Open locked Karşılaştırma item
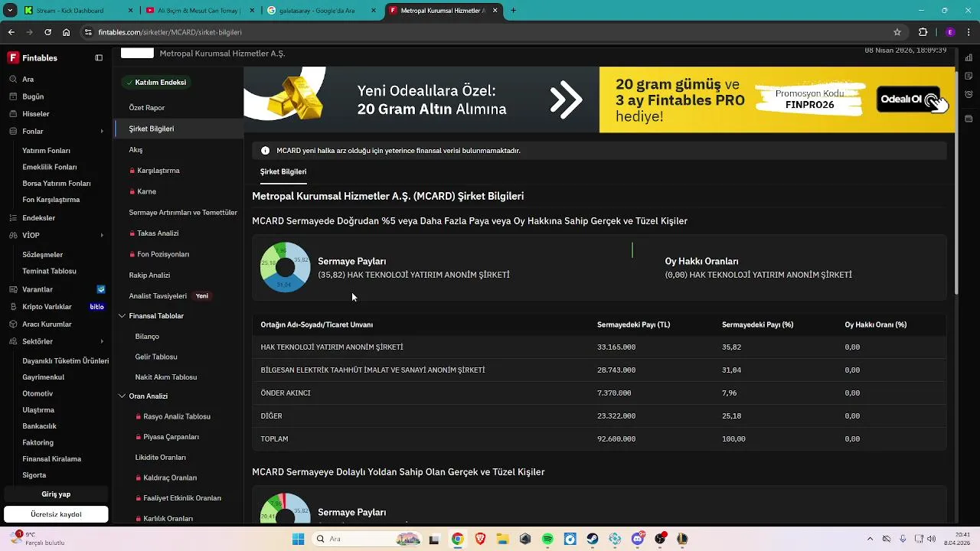980x551 pixels. [x=155, y=171]
